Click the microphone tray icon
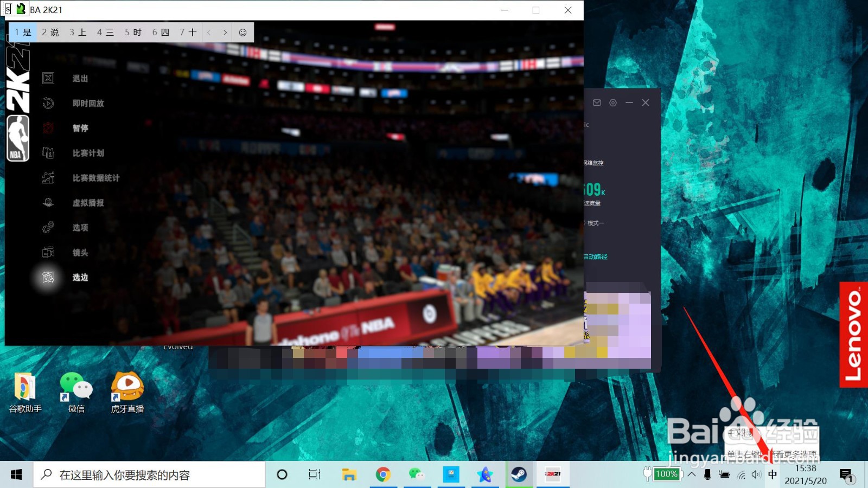This screenshot has height=488, width=868. (x=707, y=474)
